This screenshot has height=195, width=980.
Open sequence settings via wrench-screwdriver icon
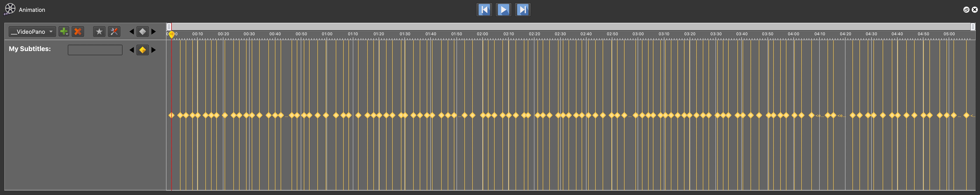[x=114, y=32]
